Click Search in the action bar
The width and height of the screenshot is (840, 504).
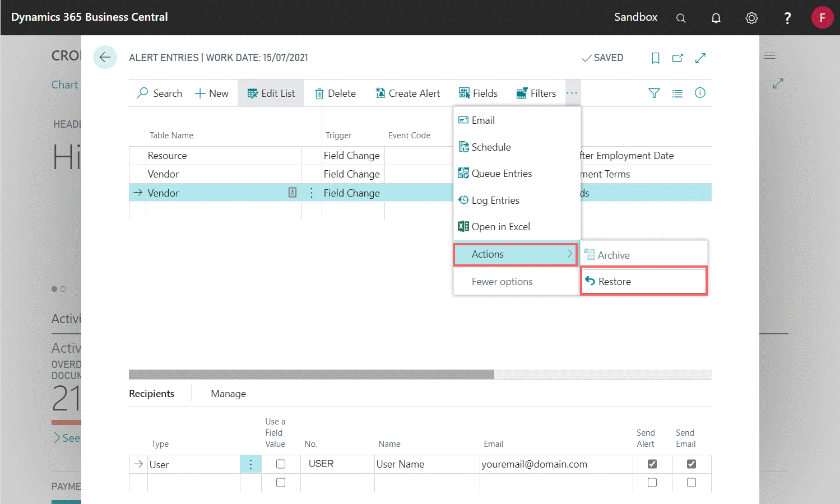click(x=160, y=94)
